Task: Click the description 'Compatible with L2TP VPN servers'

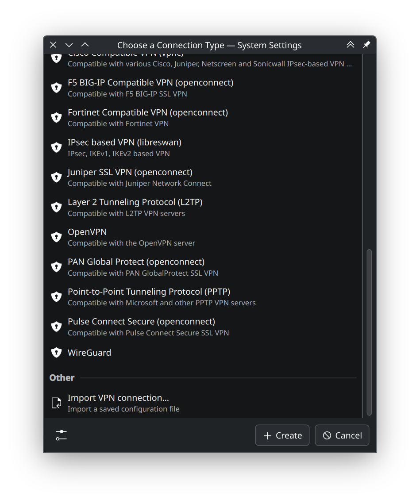Action: coord(127,213)
